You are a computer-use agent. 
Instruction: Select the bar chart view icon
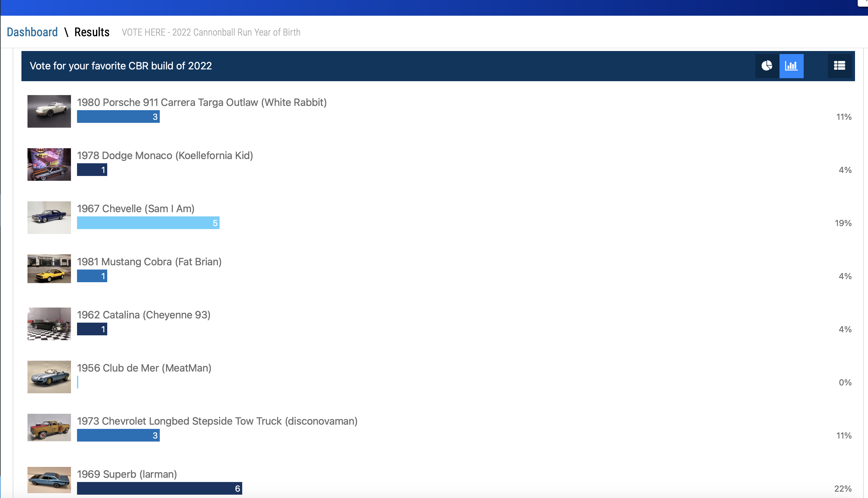pyautogui.click(x=791, y=66)
